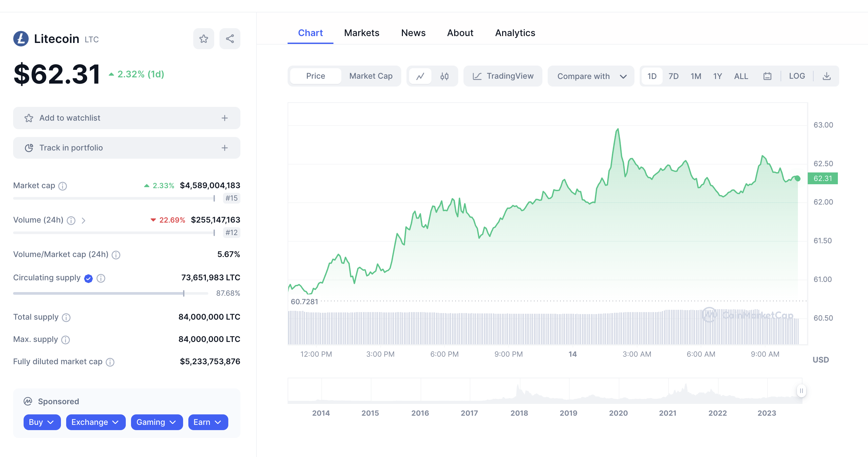Toggle the LOG scale option

coord(797,76)
